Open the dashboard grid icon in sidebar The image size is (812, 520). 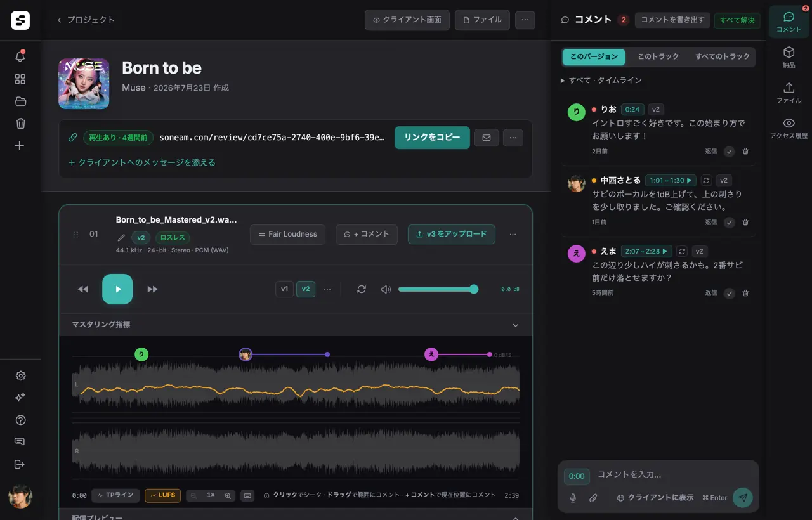[20, 79]
